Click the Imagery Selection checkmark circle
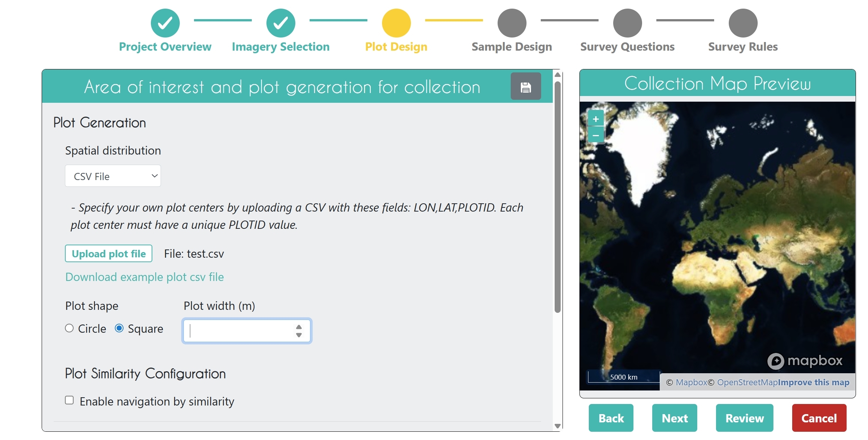This screenshot has height=440, width=868. click(281, 23)
